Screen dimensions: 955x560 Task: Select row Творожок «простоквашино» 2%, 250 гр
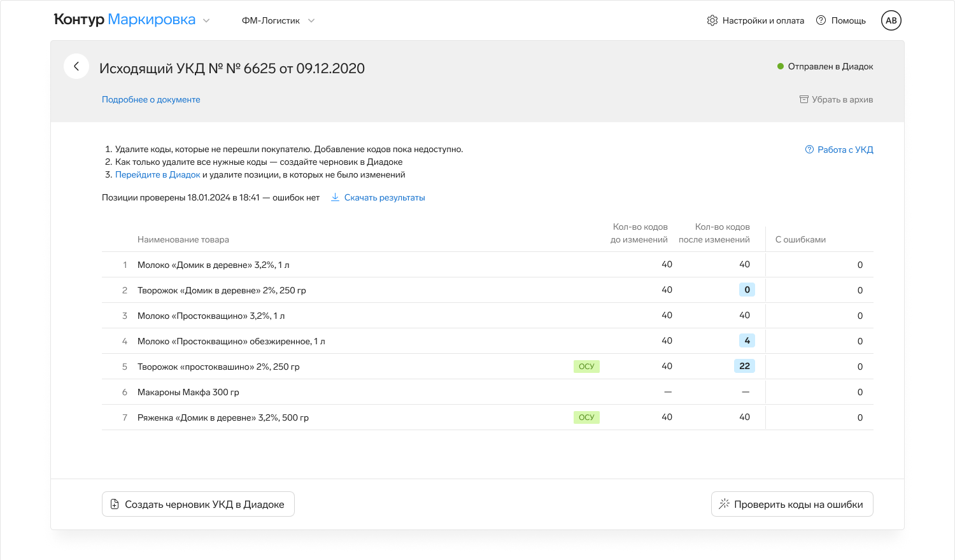pyautogui.click(x=487, y=367)
